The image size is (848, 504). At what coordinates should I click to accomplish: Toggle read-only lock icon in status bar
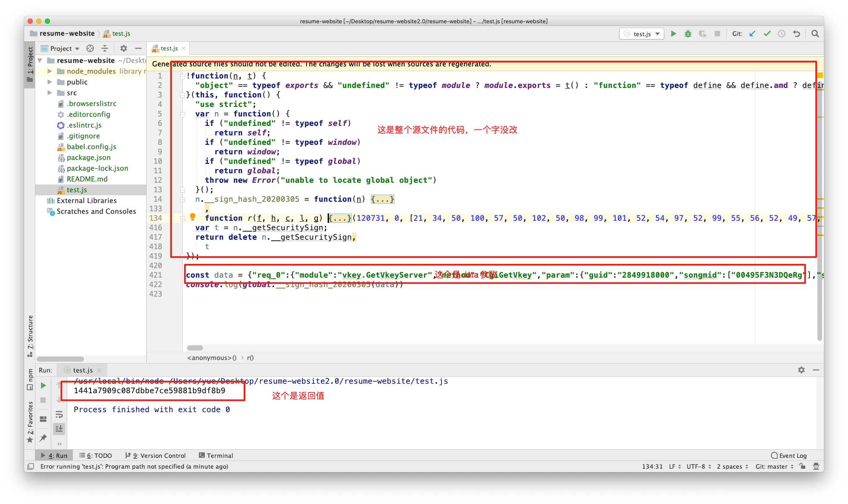tap(802, 466)
